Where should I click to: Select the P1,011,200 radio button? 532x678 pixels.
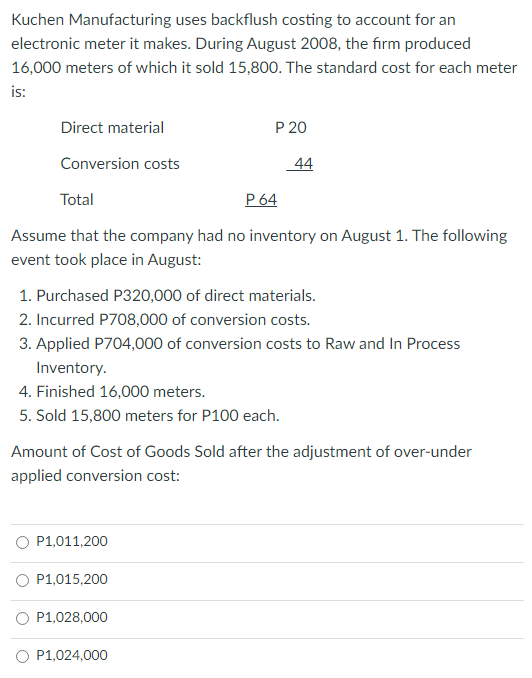click(x=22, y=542)
